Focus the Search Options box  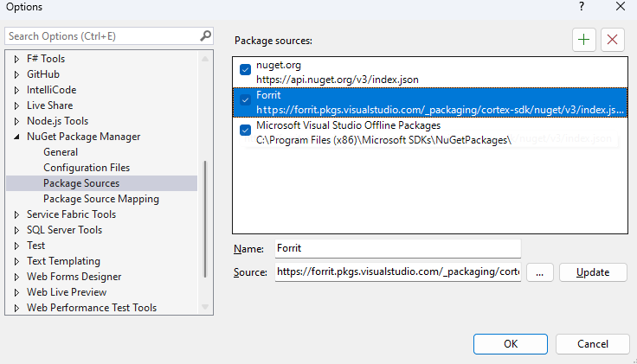click(101, 36)
